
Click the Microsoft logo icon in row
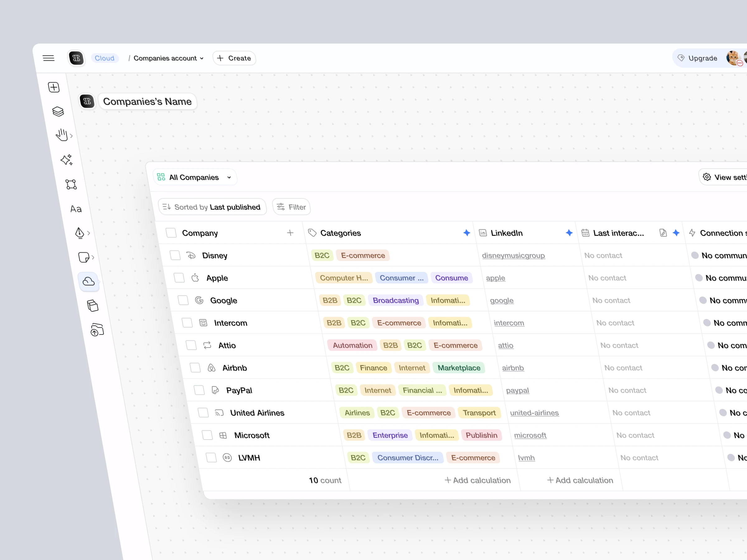(x=223, y=436)
